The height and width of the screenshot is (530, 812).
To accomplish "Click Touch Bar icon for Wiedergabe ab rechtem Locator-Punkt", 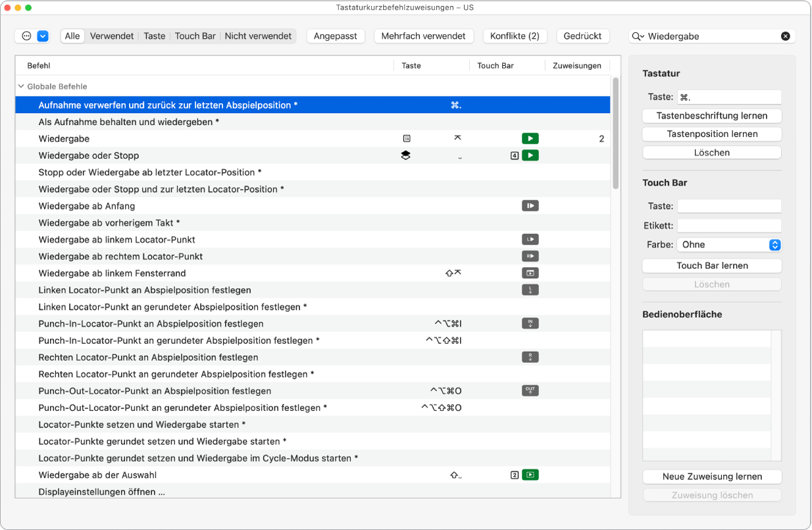I will pyautogui.click(x=530, y=256).
